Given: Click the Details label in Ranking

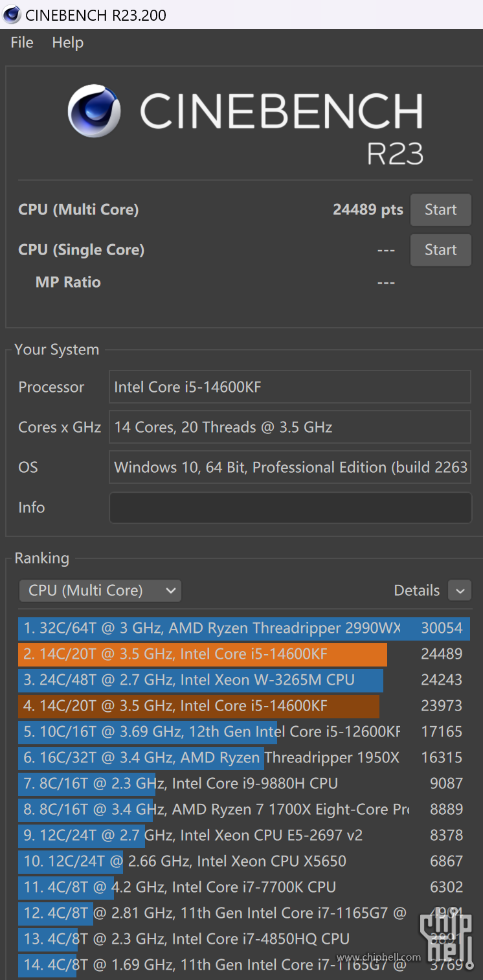Looking at the screenshot, I should [417, 591].
